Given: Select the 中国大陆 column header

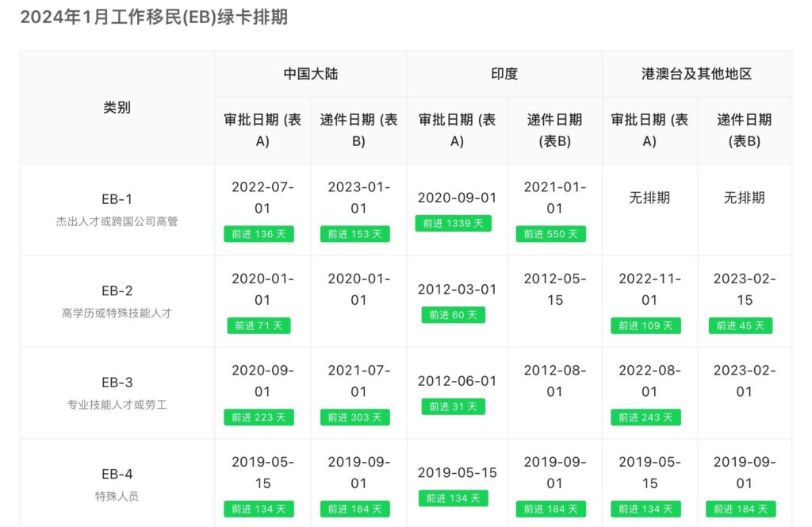Looking at the screenshot, I should pos(310,74).
